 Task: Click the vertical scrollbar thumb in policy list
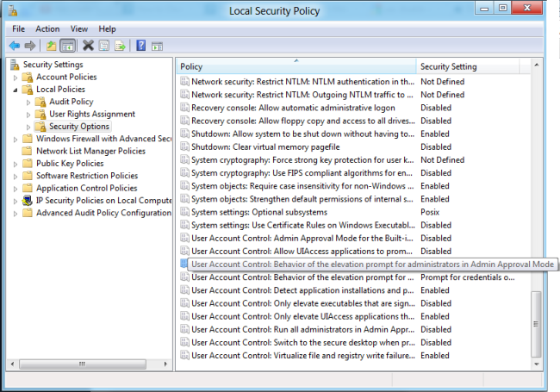click(536, 324)
